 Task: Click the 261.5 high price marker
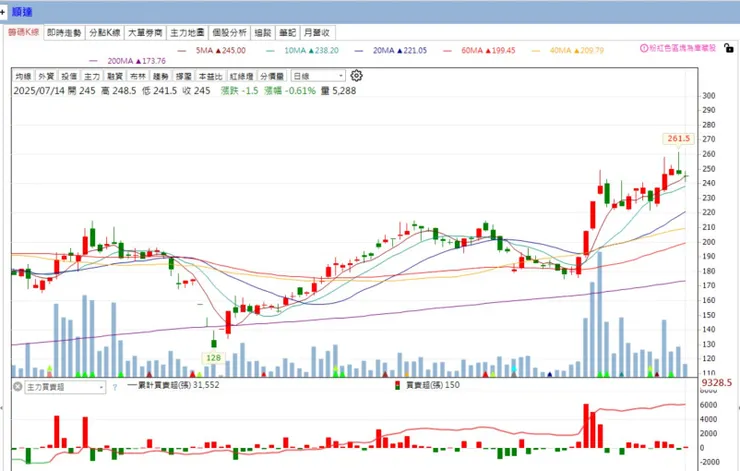click(678, 139)
